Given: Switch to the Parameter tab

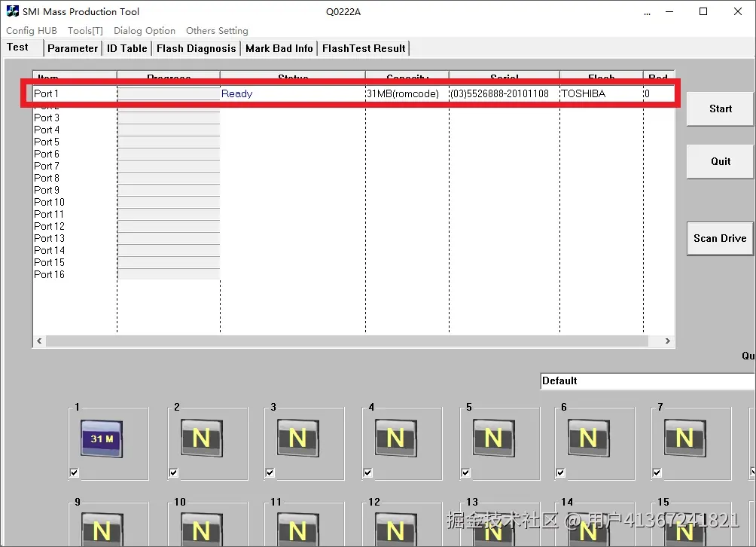Looking at the screenshot, I should pyautogui.click(x=72, y=48).
